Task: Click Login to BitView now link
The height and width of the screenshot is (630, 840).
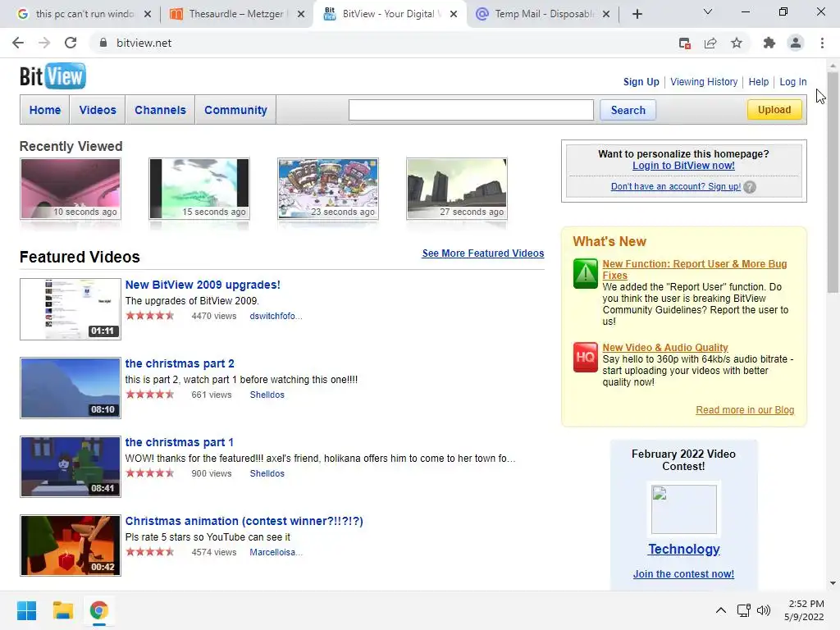Action: click(683, 166)
